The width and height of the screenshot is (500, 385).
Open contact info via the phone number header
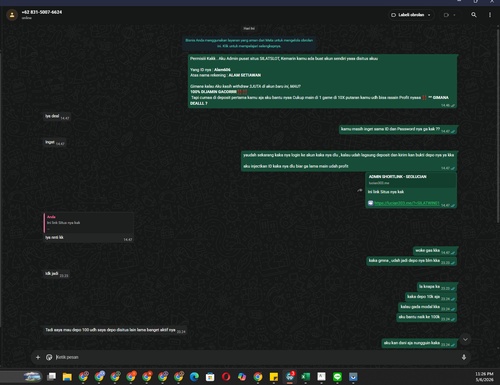pos(42,12)
